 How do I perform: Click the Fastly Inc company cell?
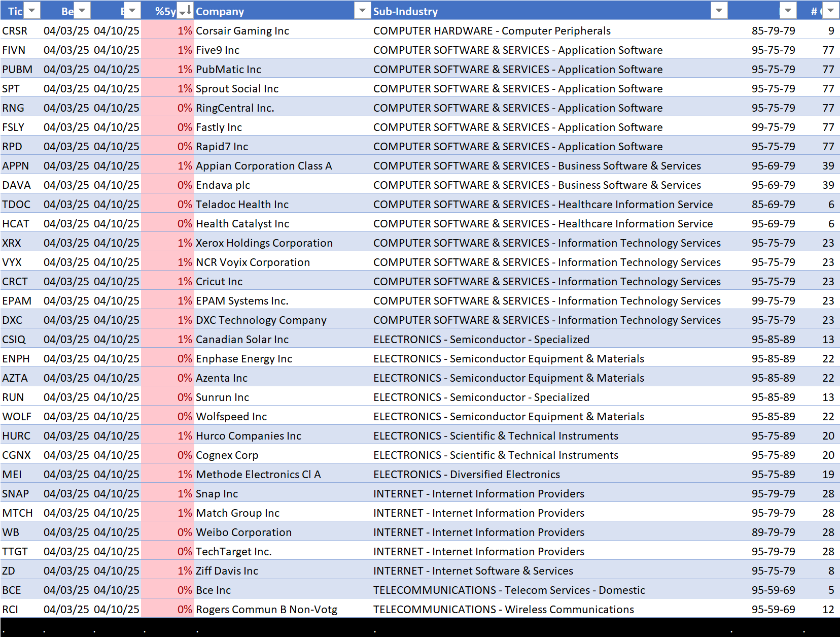(x=283, y=127)
